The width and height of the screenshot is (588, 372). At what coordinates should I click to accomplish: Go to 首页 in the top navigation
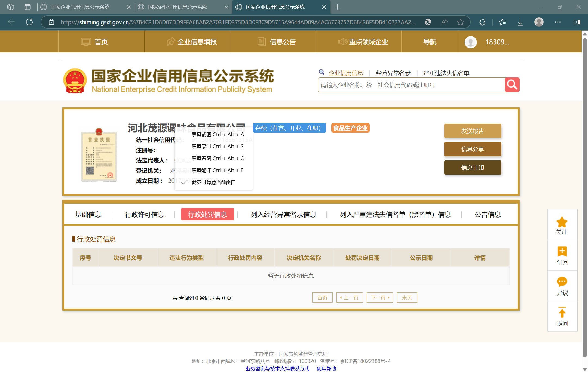click(x=101, y=42)
